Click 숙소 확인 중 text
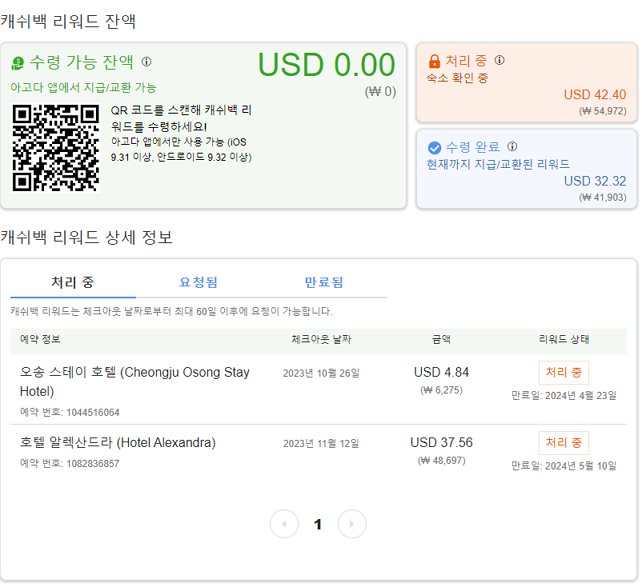The height and width of the screenshot is (587, 642). (457, 78)
